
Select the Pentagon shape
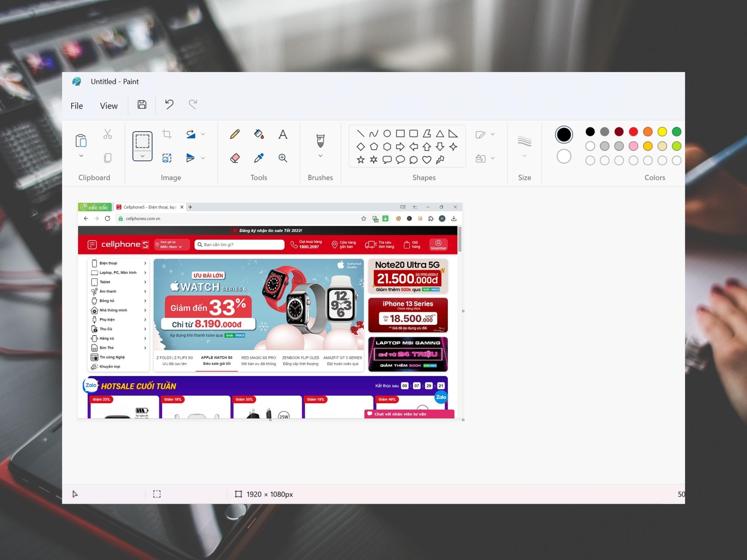(x=373, y=147)
